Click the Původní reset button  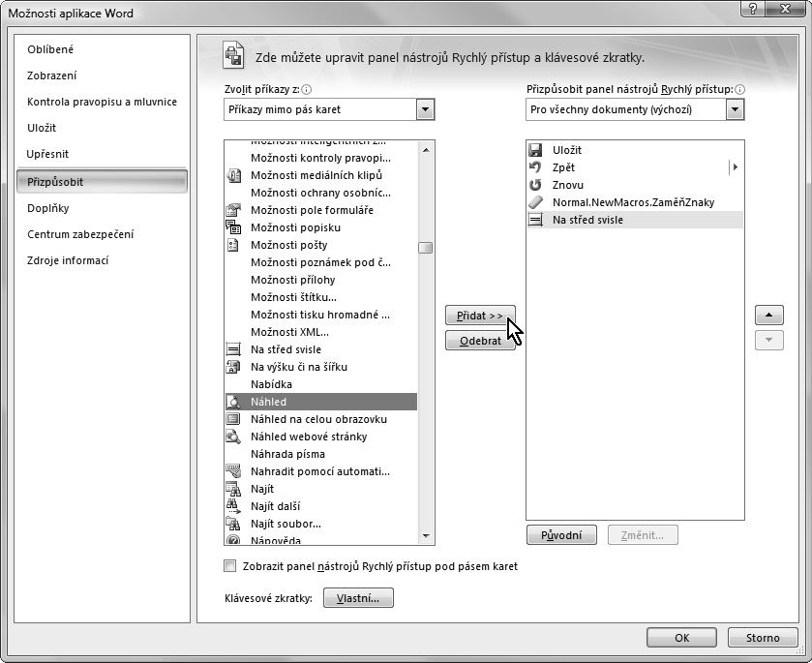pyautogui.click(x=561, y=535)
